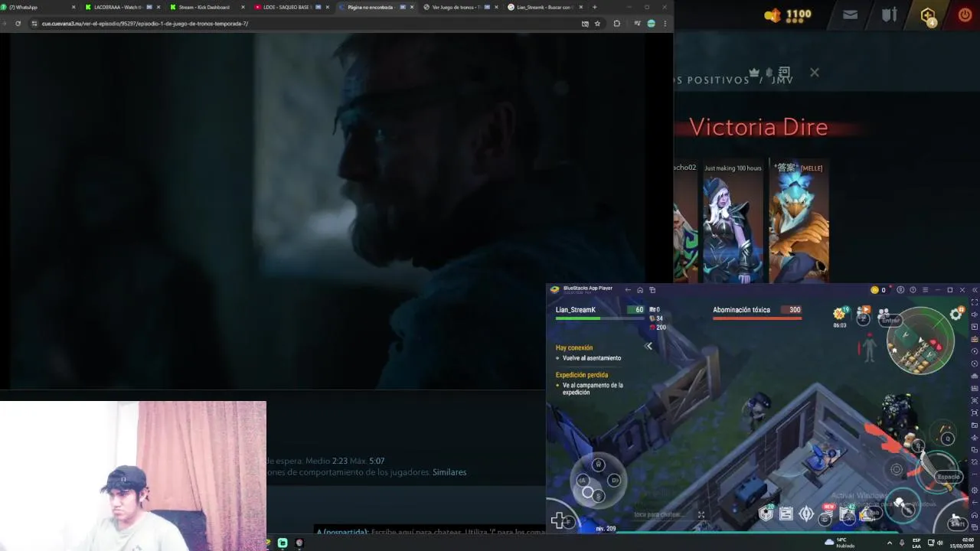This screenshot has width=980, height=551.
Task: Click the BlueStacks volume sidebar icon
Action: pyautogui.click(x=975, y=315)
